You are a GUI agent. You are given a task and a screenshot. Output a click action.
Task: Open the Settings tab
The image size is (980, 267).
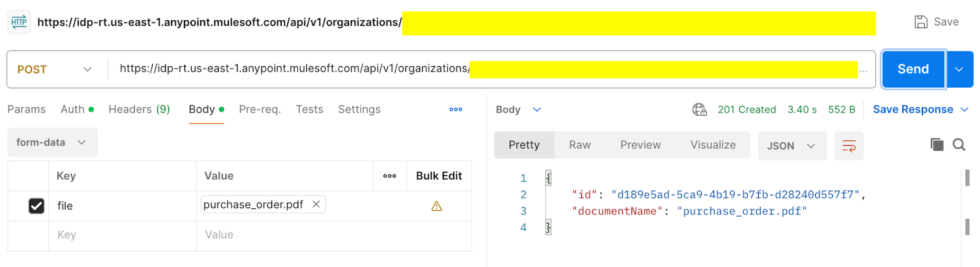[359, 109]
